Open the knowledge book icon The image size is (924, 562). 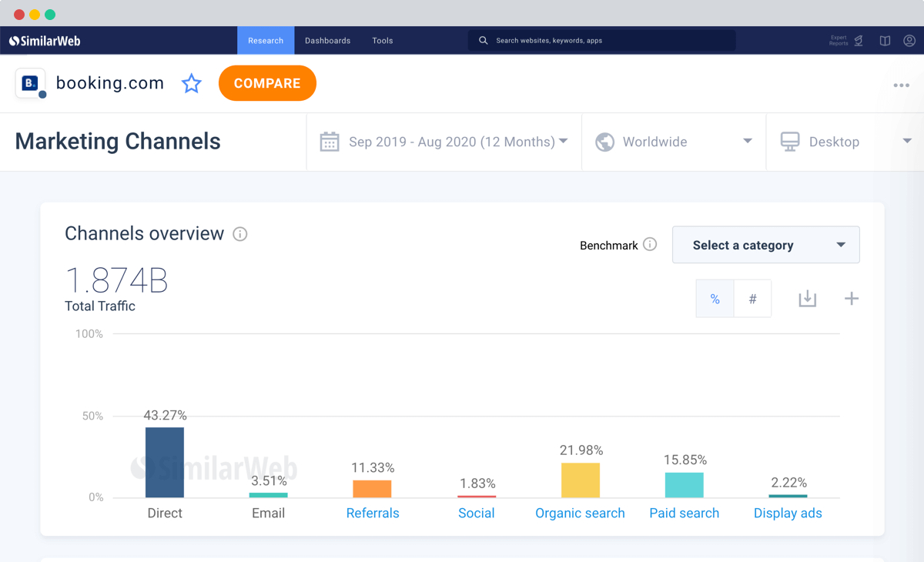coord(885,41)
